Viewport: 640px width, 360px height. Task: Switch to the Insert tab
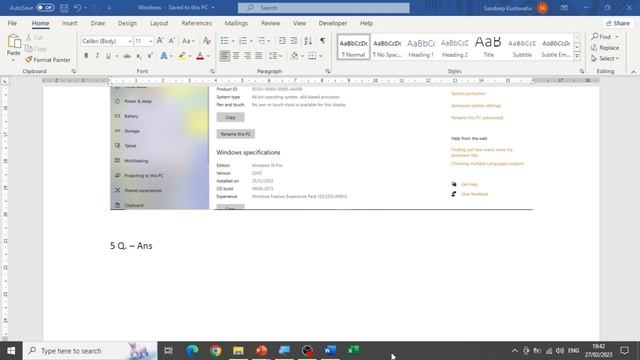coord(70,23)
